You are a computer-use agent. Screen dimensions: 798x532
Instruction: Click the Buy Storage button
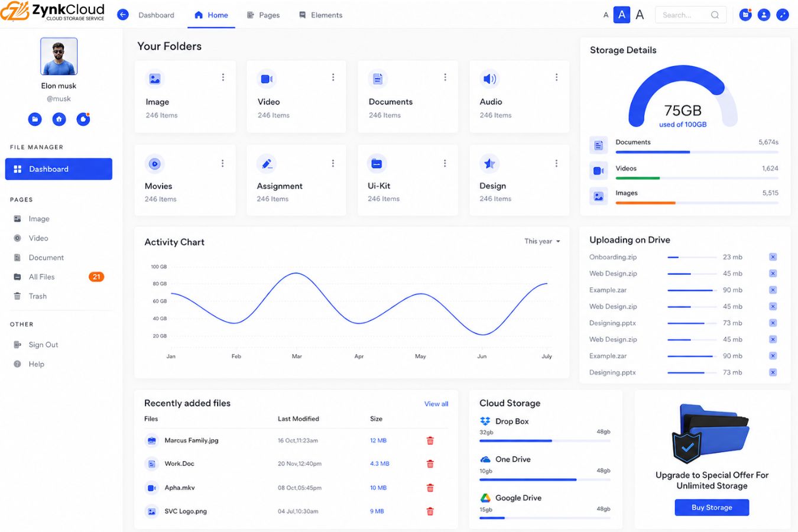(x=712, y=507)
